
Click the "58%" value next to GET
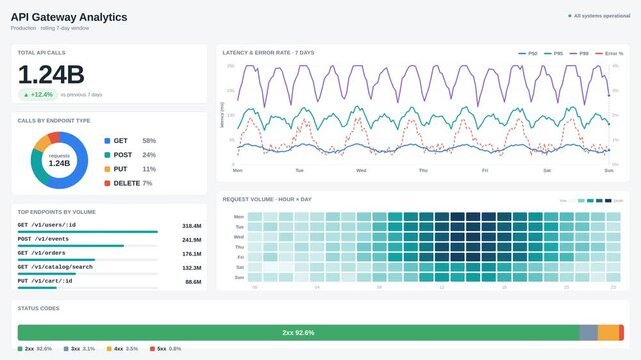pos(149,141)
